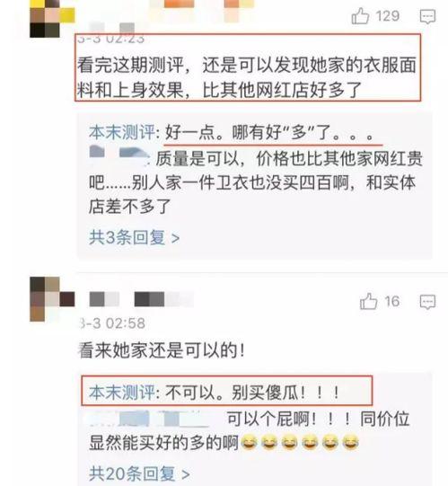The height and width of the screenshot is (486, 448).
Task: Click the reply 可以个屁啊 with laughing emojis
Action: [250, 431]
